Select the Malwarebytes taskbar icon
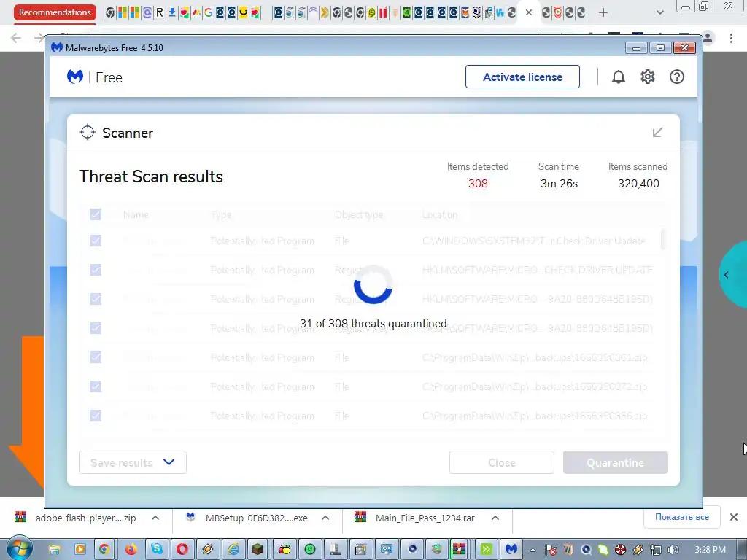Image resolution: width=747 pixels, height=560 pixels. pyautogui.click(x=511, y=550)
